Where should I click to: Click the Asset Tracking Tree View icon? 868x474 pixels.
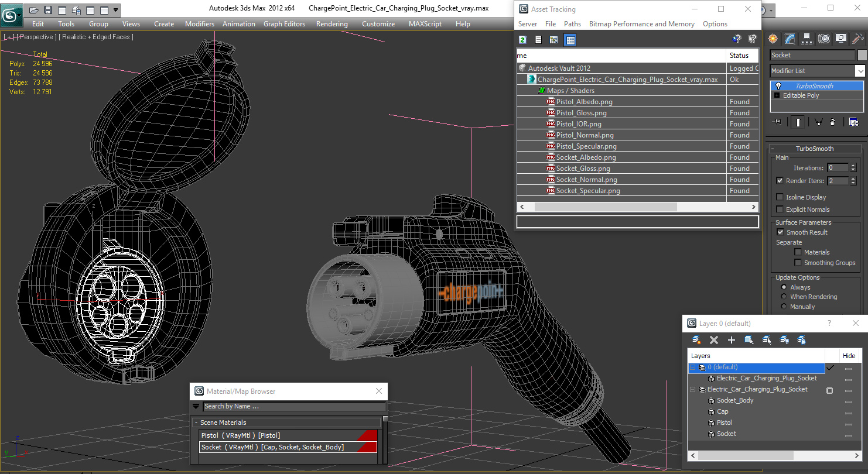(x=554, y=40)
